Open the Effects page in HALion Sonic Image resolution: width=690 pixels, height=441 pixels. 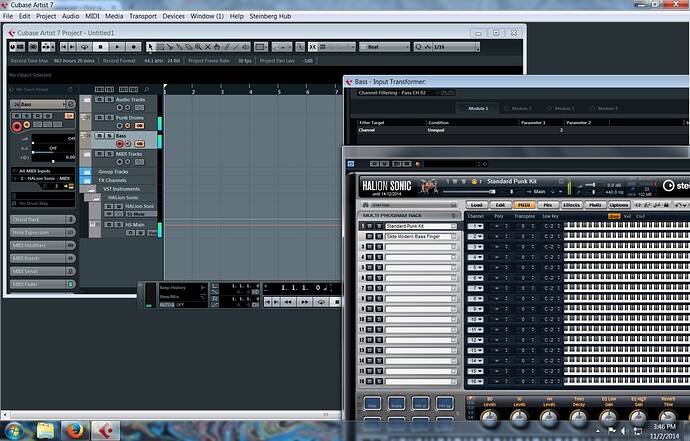pos(571,205)
